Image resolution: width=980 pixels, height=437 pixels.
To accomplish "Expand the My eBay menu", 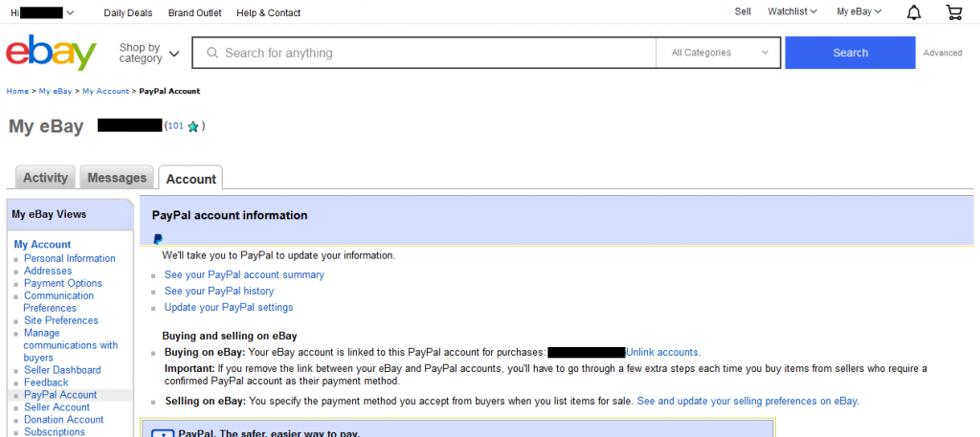I will [x=858, y=12].
